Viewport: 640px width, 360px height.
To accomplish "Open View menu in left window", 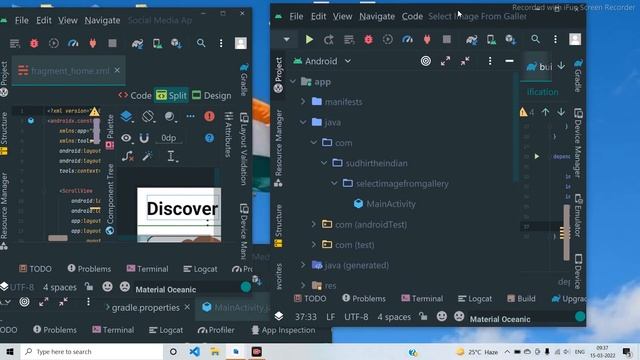I will coord(67,20).
